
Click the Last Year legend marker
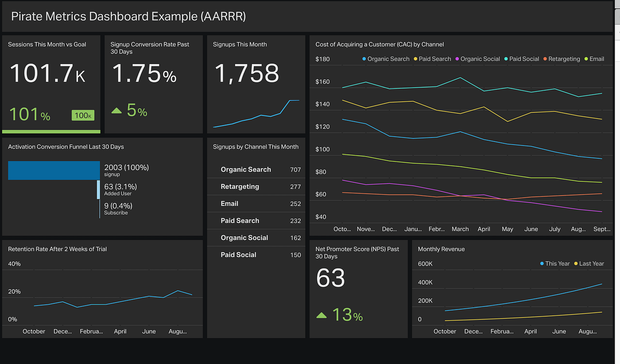click(x=576, y=264)
